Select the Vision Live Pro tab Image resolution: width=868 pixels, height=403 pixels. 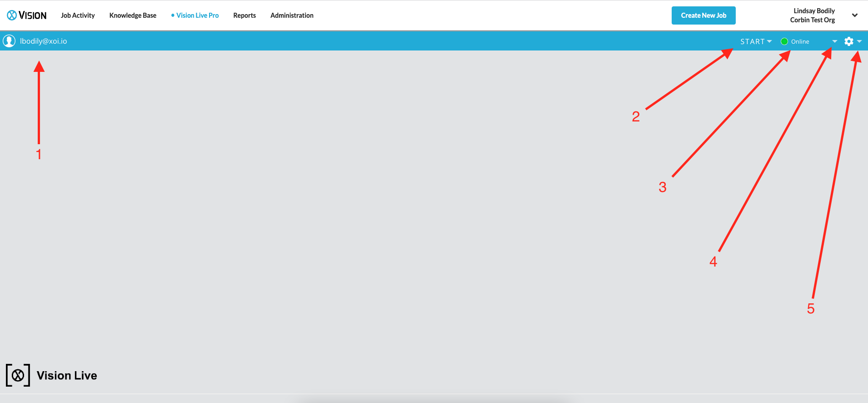[197, 15]
